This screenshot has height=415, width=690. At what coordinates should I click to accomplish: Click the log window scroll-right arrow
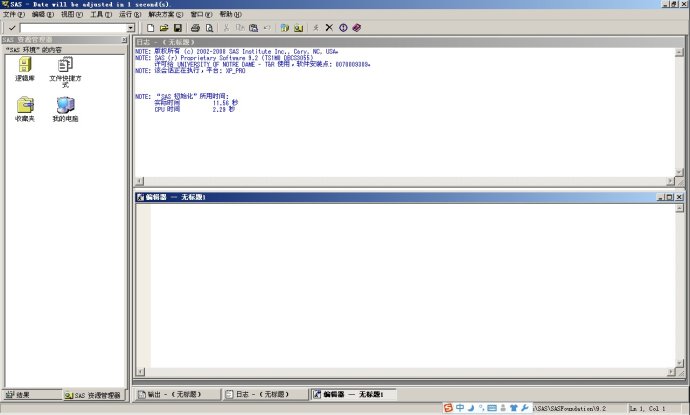tap(670, 181)
